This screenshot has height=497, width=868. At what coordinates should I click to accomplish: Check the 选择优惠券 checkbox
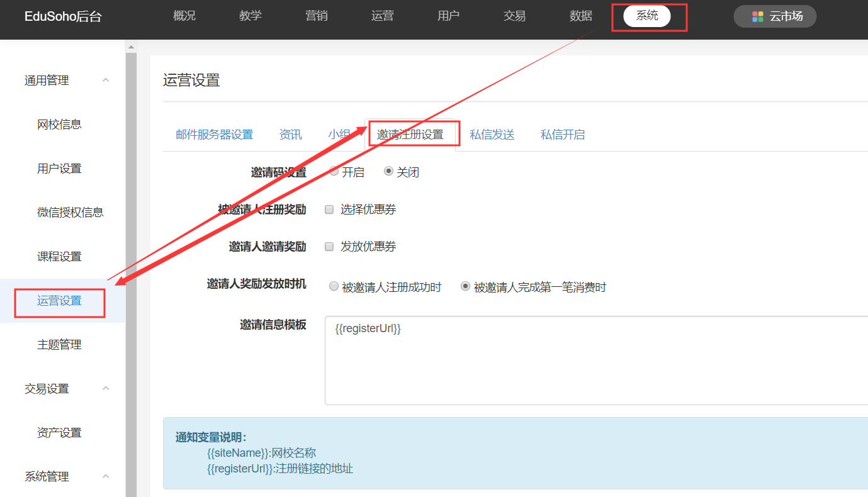pyautogui.click(x=329, y=209)
